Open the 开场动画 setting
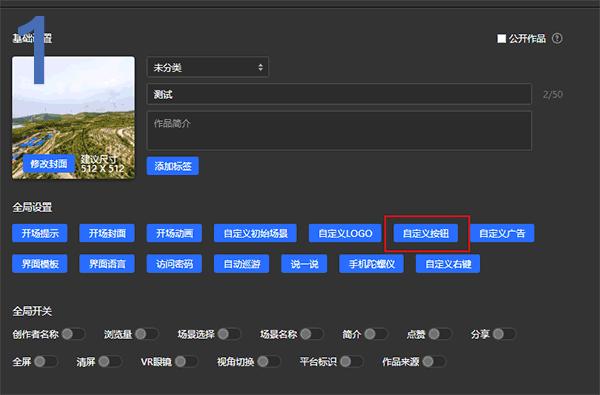 point(174,233)
